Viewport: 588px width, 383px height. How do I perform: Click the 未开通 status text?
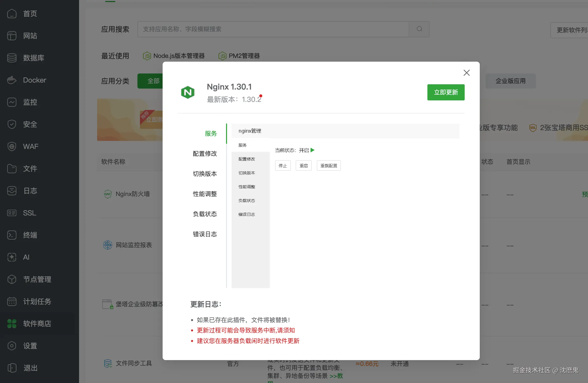click(x=400, y=364)
